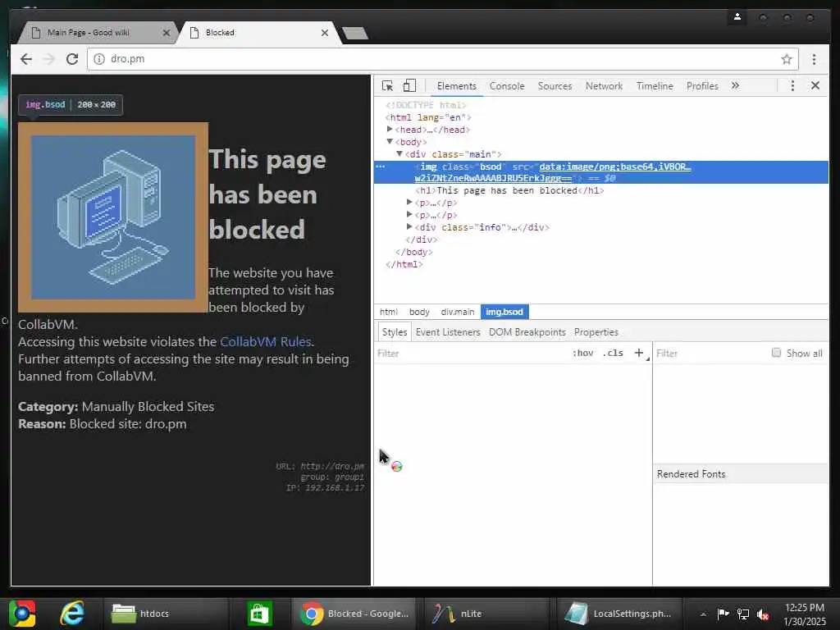Open the Store icon in taskbar
This screenshot has height=630, width=840.
click(260, 614)
